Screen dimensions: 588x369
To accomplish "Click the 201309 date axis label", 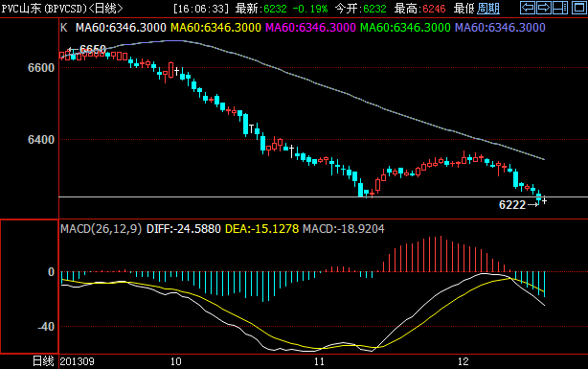I will click(78, 361).
